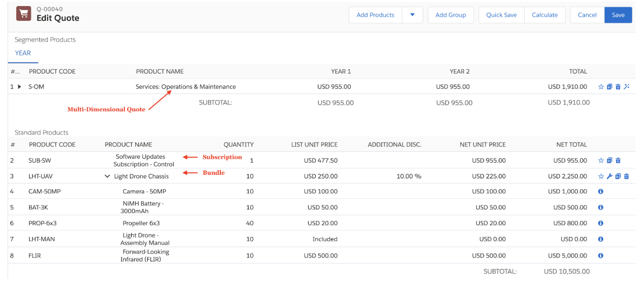Click USD 2,250.00 net total for LHT-UAV
Screen dimensions: 644x285
click(567, 177)
